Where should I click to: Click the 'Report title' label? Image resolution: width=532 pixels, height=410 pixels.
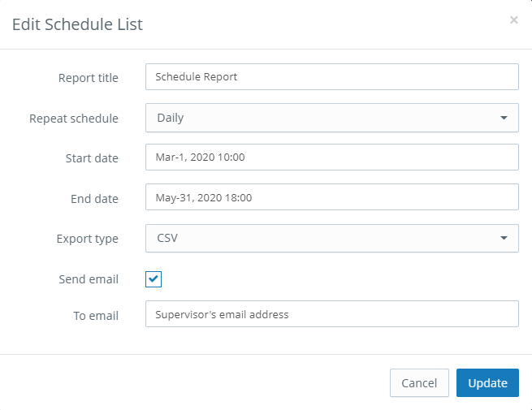89,78
